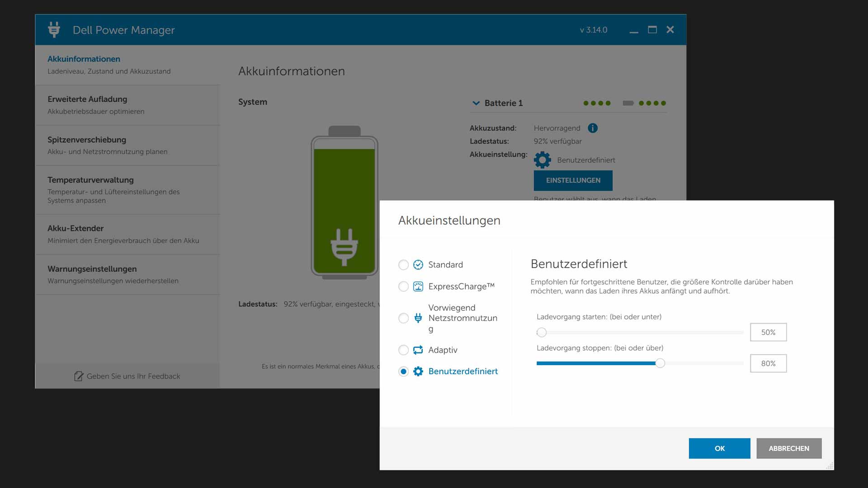Click the ExpressCharge battery icon
Image resolution: width=868 pixels, height=488 pixels.
(418, 286)
